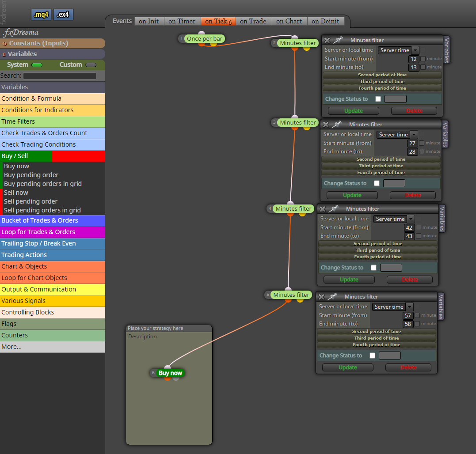
Task: Edit End minute value 43
Action: [x=409, y=236]
